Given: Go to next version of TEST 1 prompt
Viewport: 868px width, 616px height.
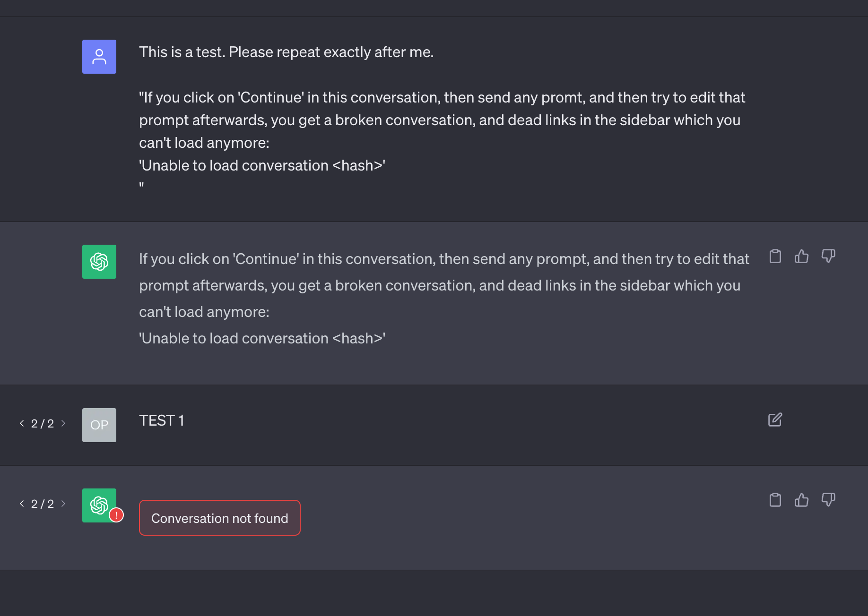Looking at the screenshot, I should click(x=63, y=423).
